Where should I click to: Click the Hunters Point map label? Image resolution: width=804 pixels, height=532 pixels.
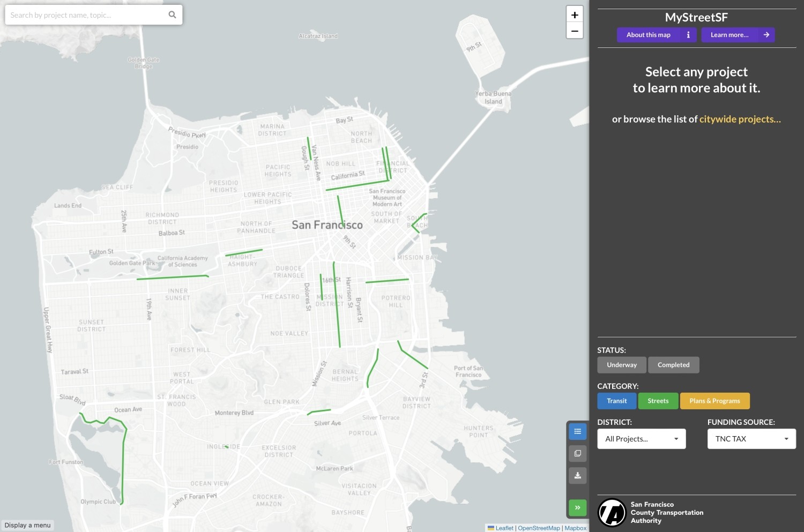coord(479,431)
